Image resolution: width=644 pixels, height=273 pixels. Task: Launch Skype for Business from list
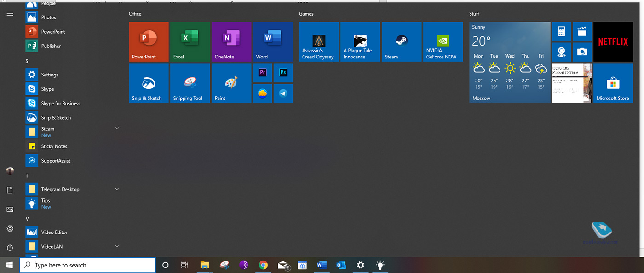point(73,103)
